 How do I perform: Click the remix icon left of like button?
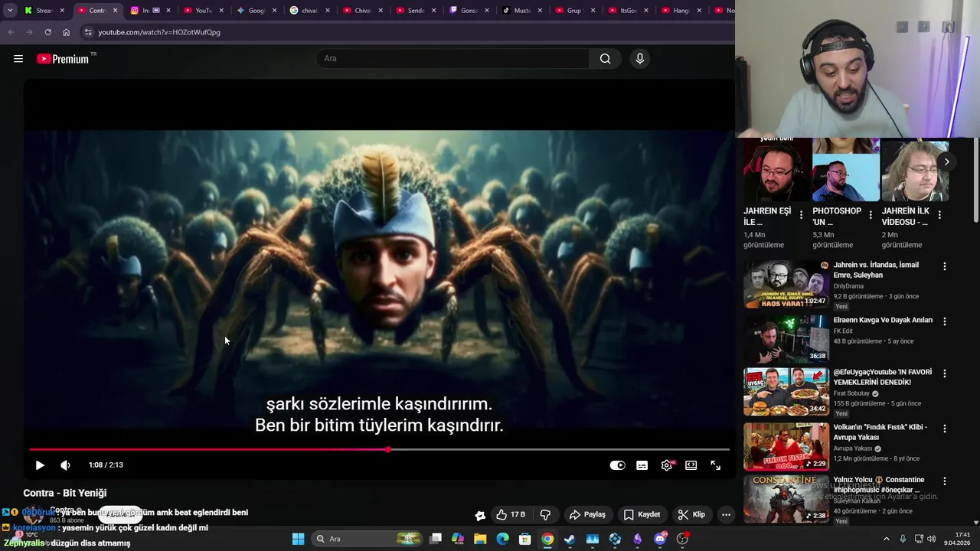(x=480, y=515)
